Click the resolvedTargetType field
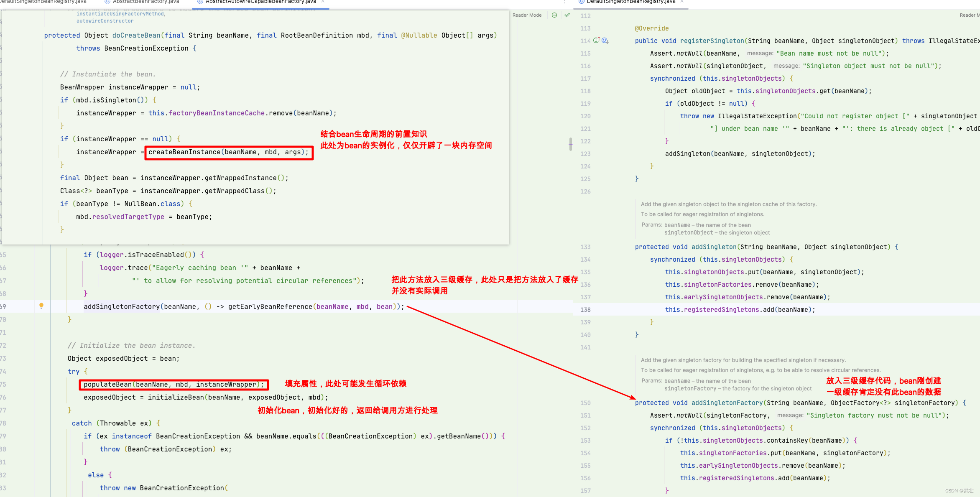This screenshot has height=497, width=980. click(x=128, y=217)
